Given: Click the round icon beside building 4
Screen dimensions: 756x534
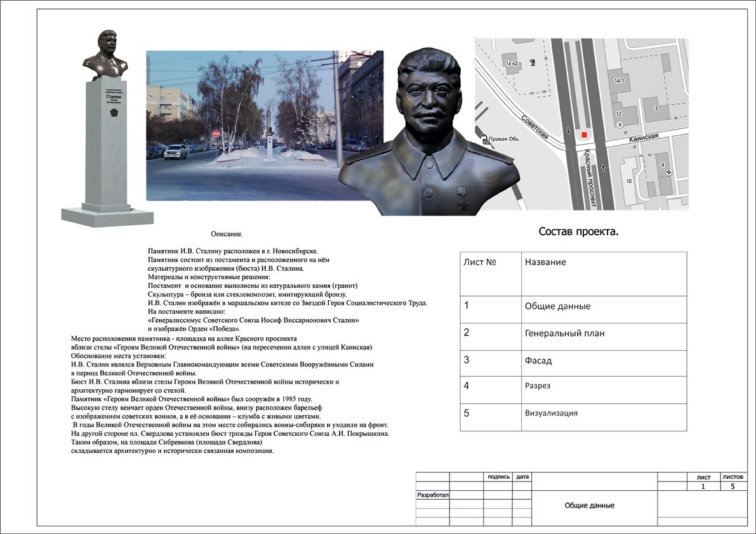Looking at the screenshot, I should [668, 171].
